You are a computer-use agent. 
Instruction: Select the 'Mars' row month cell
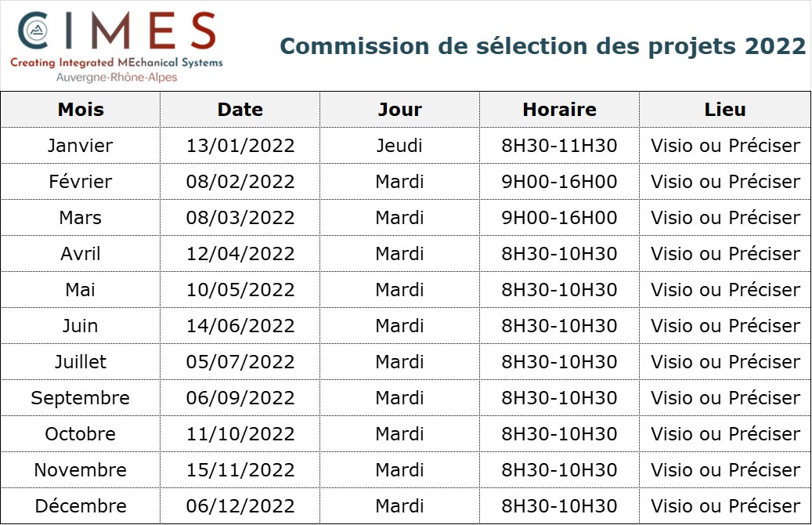click(x=81, y=218)
